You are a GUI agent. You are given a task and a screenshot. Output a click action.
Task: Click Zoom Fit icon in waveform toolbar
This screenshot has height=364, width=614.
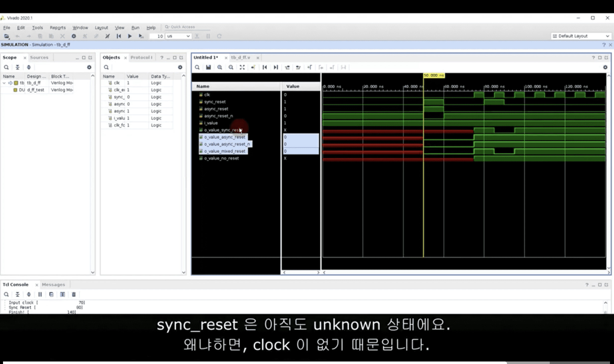[242, 67]
